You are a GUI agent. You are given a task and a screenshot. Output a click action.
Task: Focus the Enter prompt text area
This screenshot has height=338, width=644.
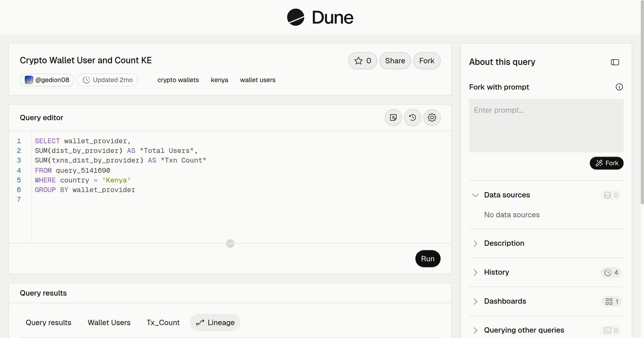tap(546, 126)
